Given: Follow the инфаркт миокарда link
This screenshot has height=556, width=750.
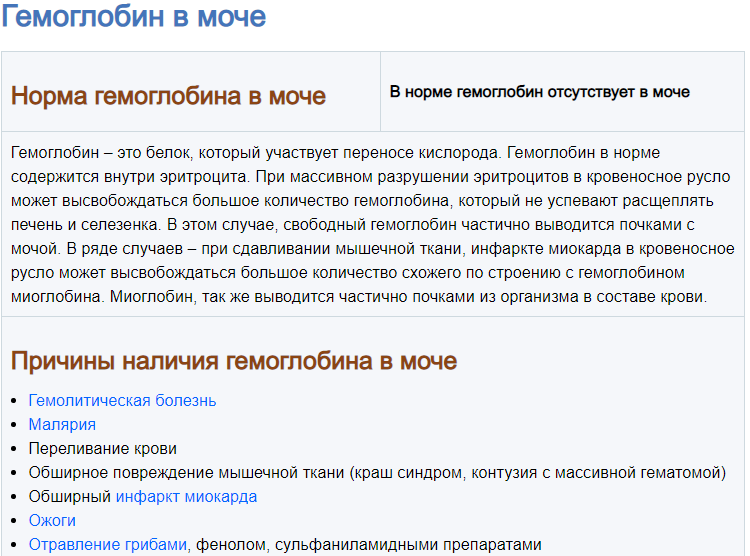Looking at the screenshot, I should 187,497.
